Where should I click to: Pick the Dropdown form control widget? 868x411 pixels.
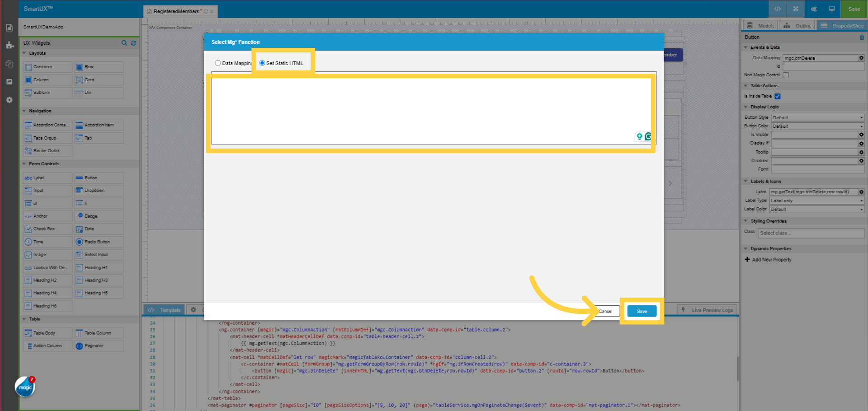click(99, 191)
